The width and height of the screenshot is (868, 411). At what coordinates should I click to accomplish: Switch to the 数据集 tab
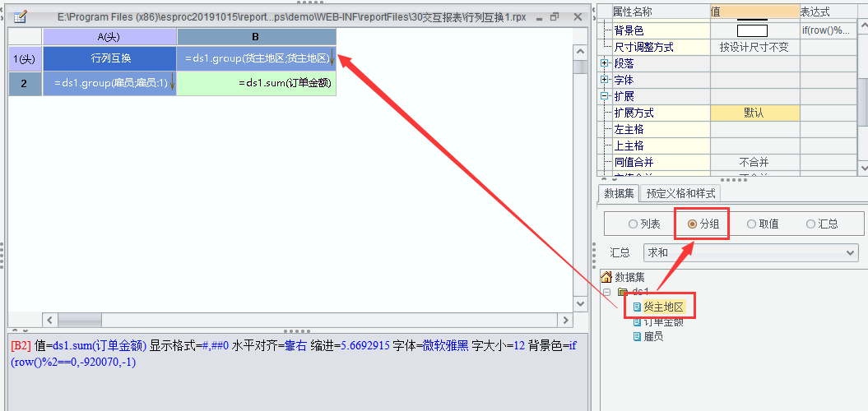coord(619,193)
